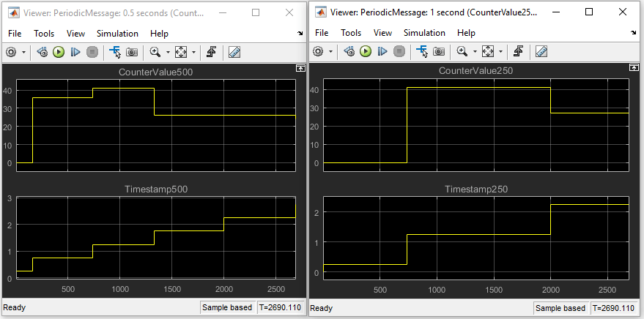Click Ready status in 1 second viewer

321,308
